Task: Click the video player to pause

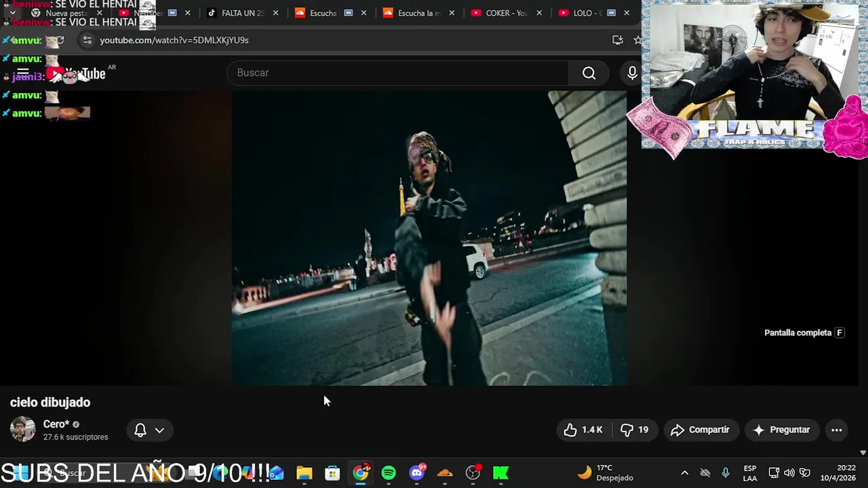Action: point(429,238)
